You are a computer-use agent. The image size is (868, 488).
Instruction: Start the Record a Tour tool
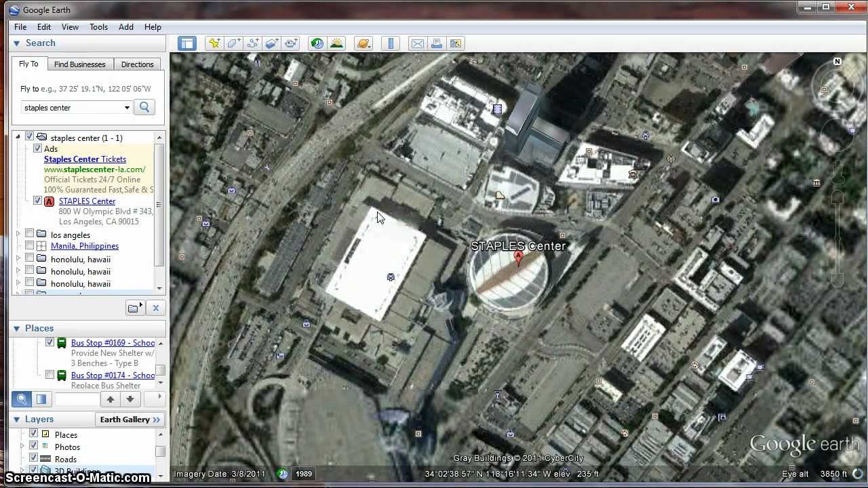click(x=291, y=43)
